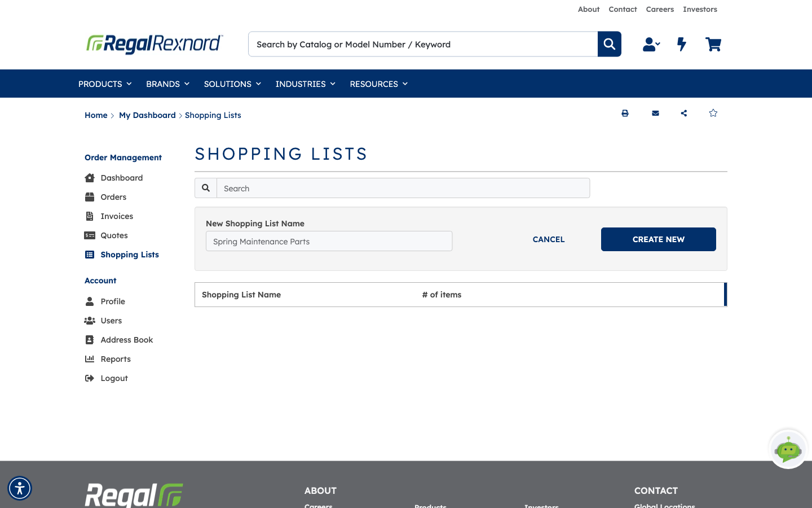
Task: Expand the SOLUTIONS menu
Action: pos(232,84)
